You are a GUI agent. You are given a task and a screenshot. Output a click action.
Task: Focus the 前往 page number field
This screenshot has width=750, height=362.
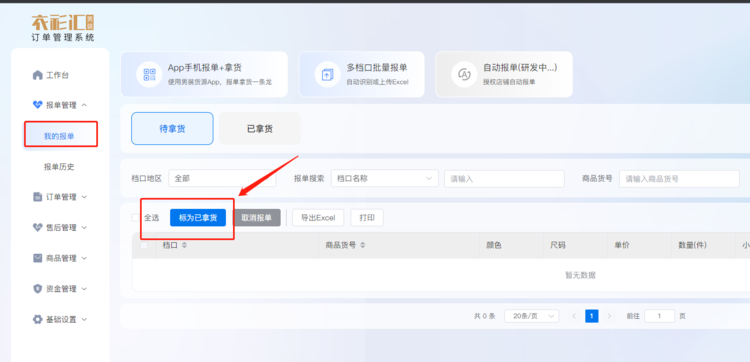click(659, 316)
